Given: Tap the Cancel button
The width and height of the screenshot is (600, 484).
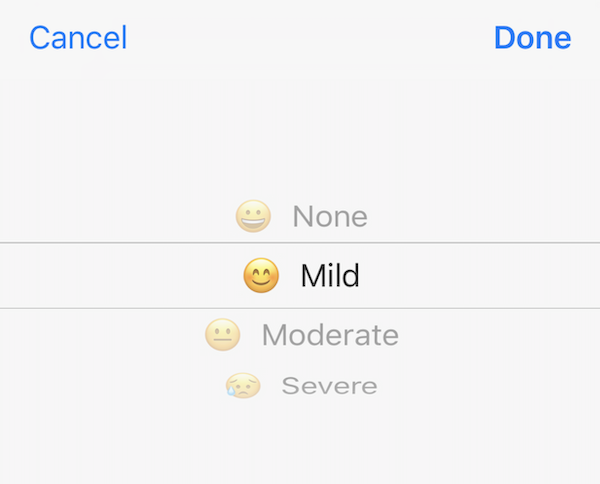Looking at the screenshot, I should [78, 37].
